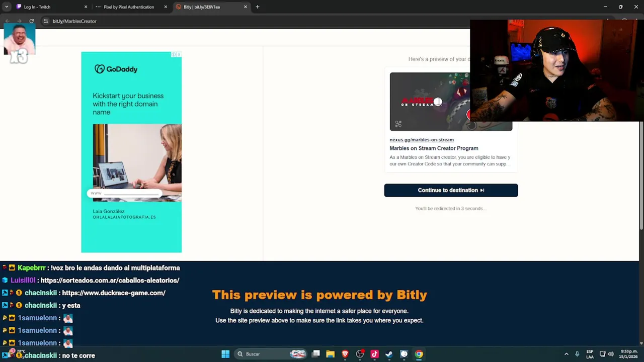
Task: Open the GoDaddy domain name advertisement image
Action: [137, 163]
